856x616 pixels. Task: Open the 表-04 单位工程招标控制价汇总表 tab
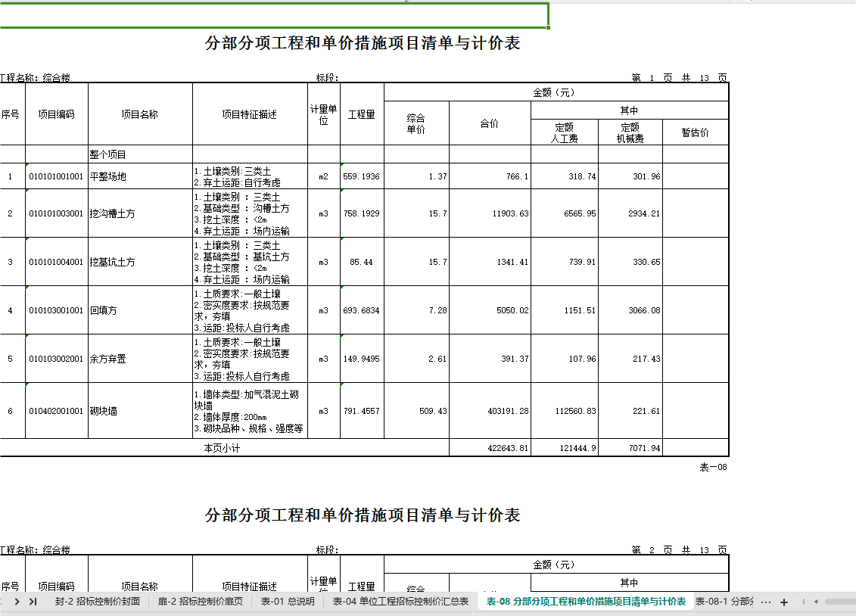[400, 602]
